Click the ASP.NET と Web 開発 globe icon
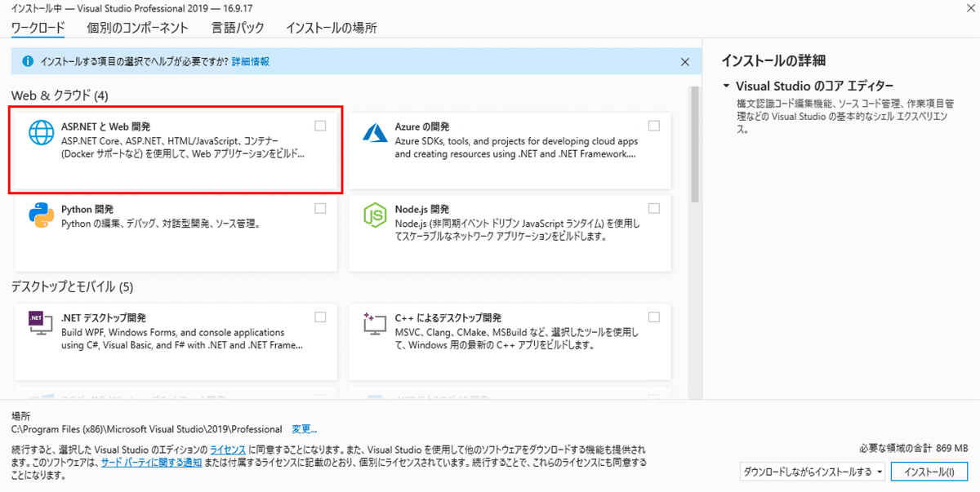The image size is (980, 492). pos(41,133)
